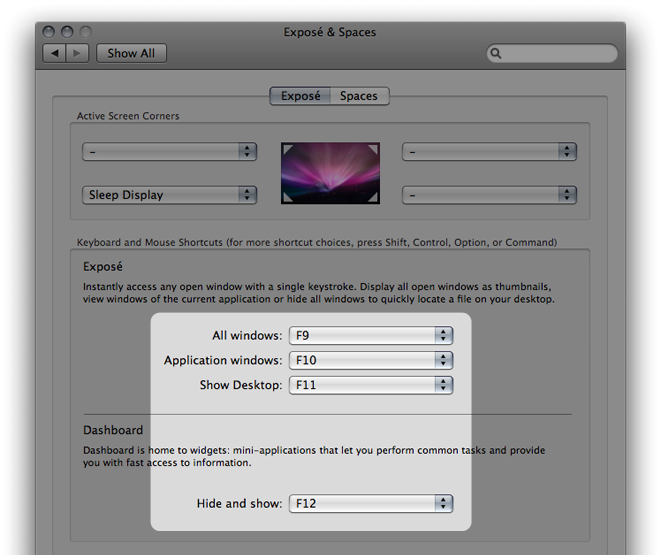Open the top-right screen corner dropdown
The height and width of the screenshot is (555, 661).
[x=489, y=152]
